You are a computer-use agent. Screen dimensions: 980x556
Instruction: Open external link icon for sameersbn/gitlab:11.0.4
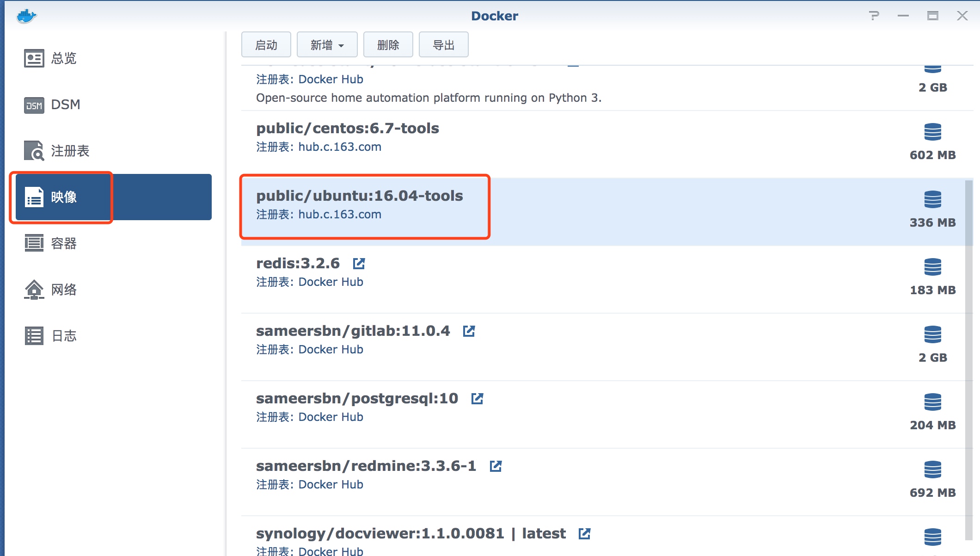coord(469,331)
